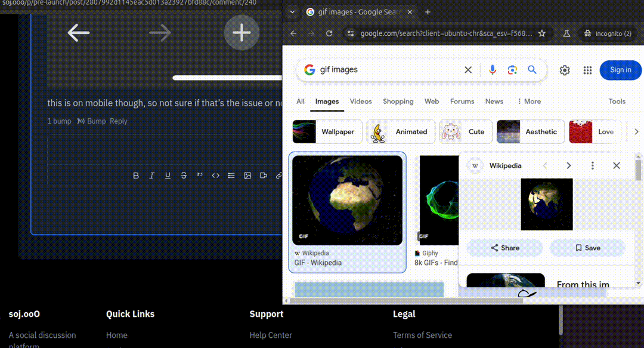The height and width of the screenshot is (348, 644).
Task: Select the Images tab
Action: pyautogui.click(x=327, y=101)
